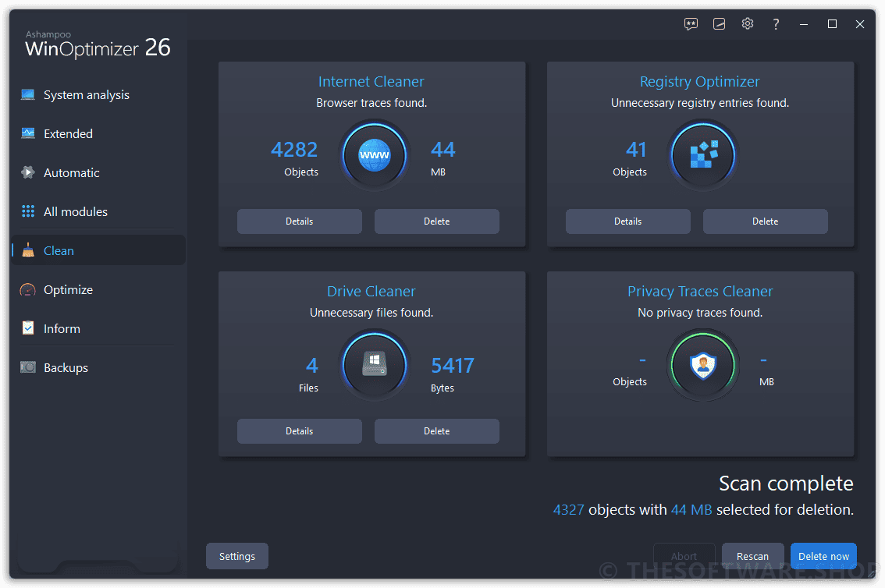The height and width of the screenshot is (588, 885).
Task: Click the Optimize speedometer icon
Action: [x=27, y=290]
